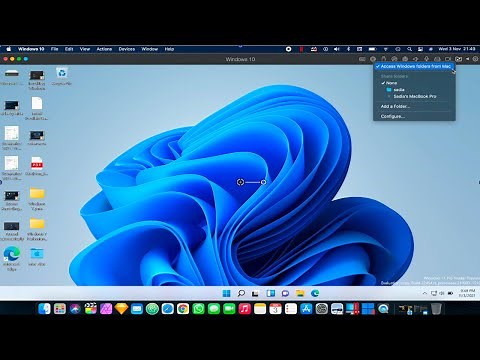Select Sadia's MacBook Pro sharing option
This screenshot has width=480, height=360.
point(414,96)
